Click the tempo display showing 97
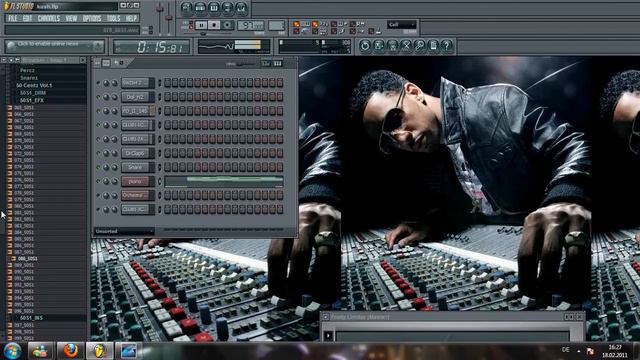This screenshot has height=360, width=640. (251, 25)
